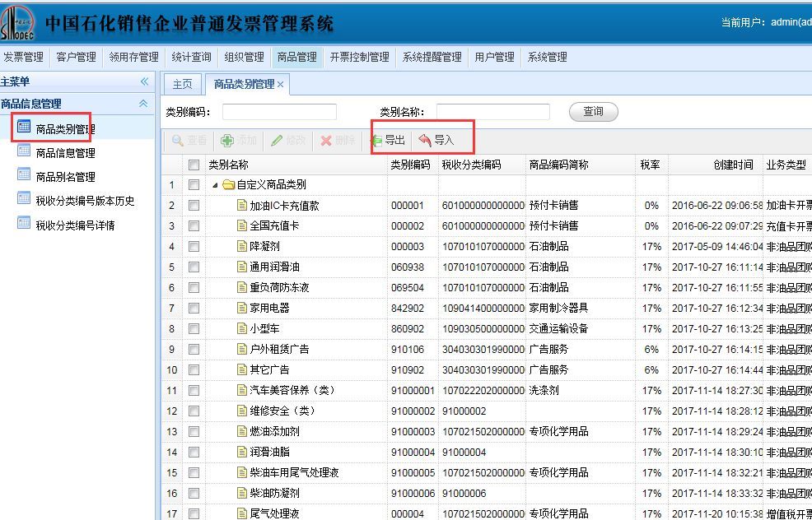812x520 pixels.
Task: Check the 全国充值卡 row checkbox
Action: (x=194, y=226)
